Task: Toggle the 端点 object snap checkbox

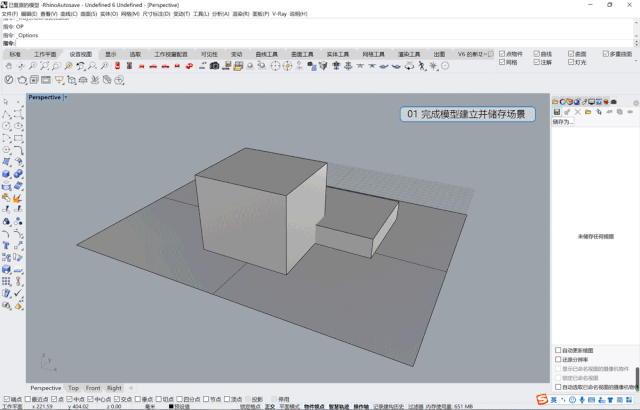Action: [x=7, y=399]
